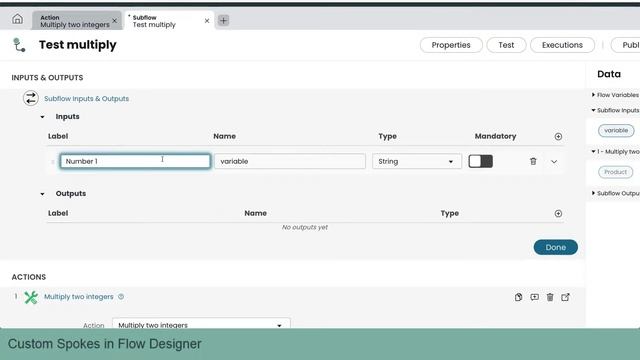Collapse the Inputs section

coord(42,117)
